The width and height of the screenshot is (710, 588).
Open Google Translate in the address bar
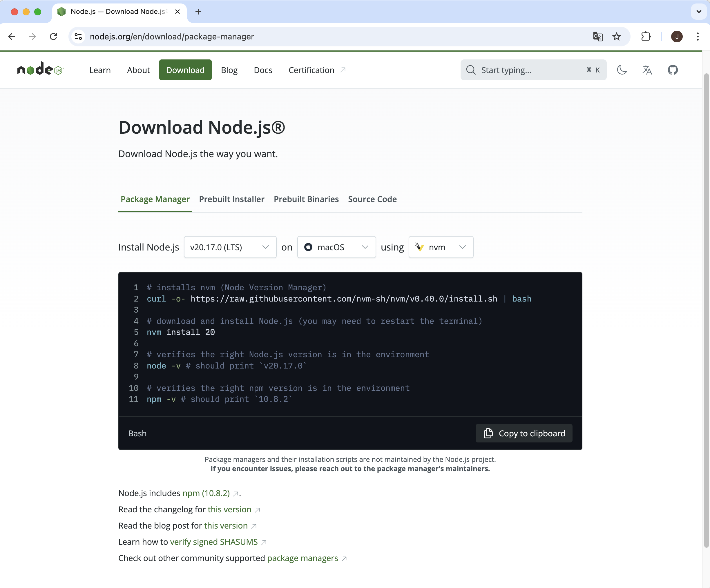(598, 37)
